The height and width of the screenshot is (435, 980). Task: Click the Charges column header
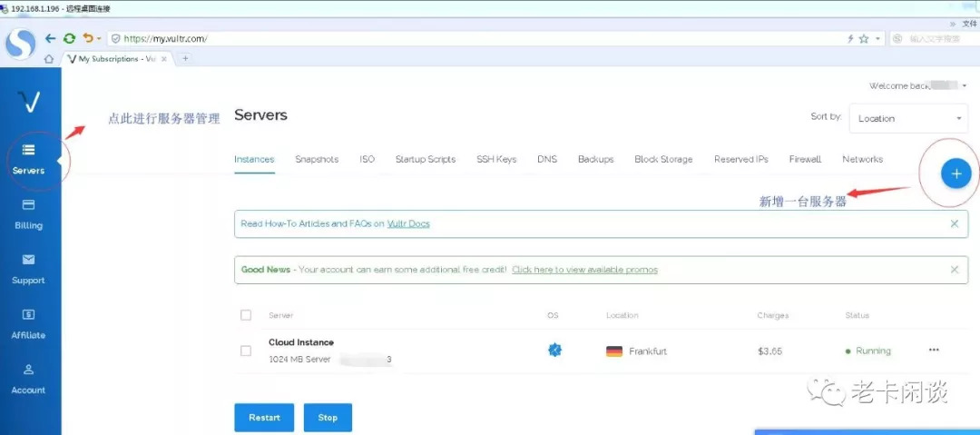tap(772, 315)
